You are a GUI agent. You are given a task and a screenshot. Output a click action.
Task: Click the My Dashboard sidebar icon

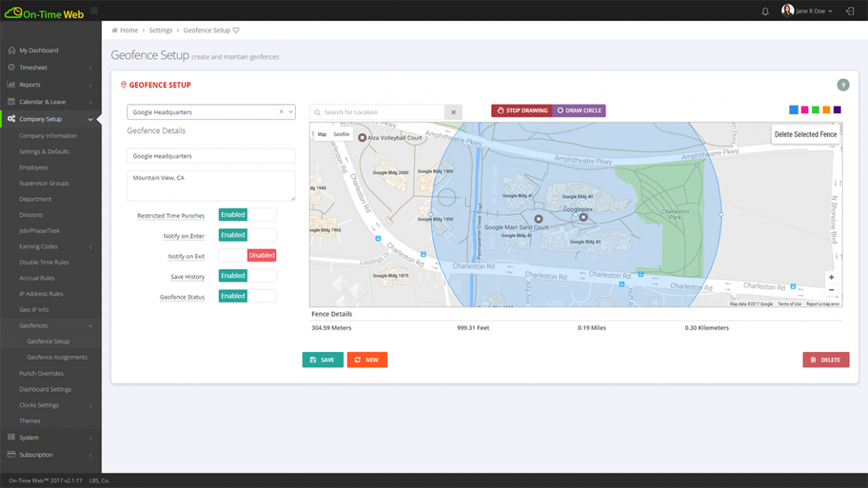coord(11,51)
